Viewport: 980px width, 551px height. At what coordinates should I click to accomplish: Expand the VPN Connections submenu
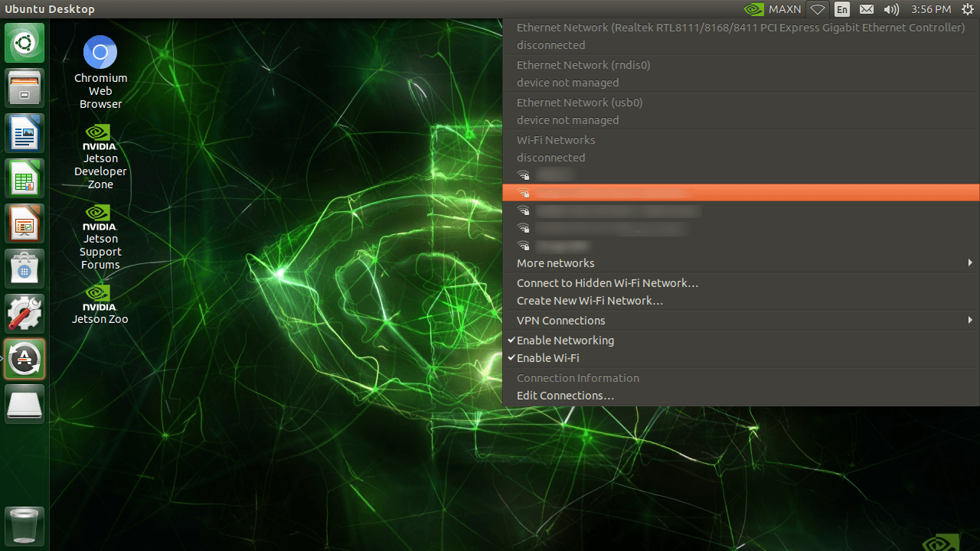point(740,321)
